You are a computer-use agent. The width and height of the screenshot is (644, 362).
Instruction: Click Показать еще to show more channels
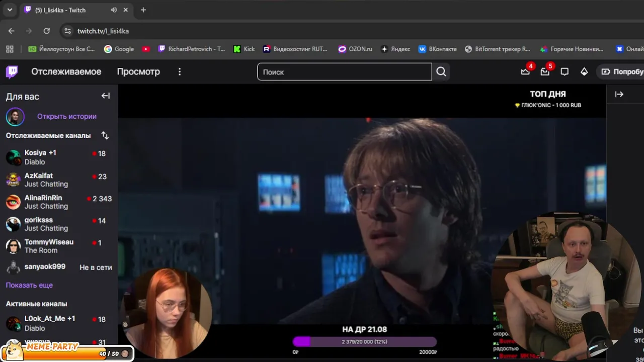(29, 285)
